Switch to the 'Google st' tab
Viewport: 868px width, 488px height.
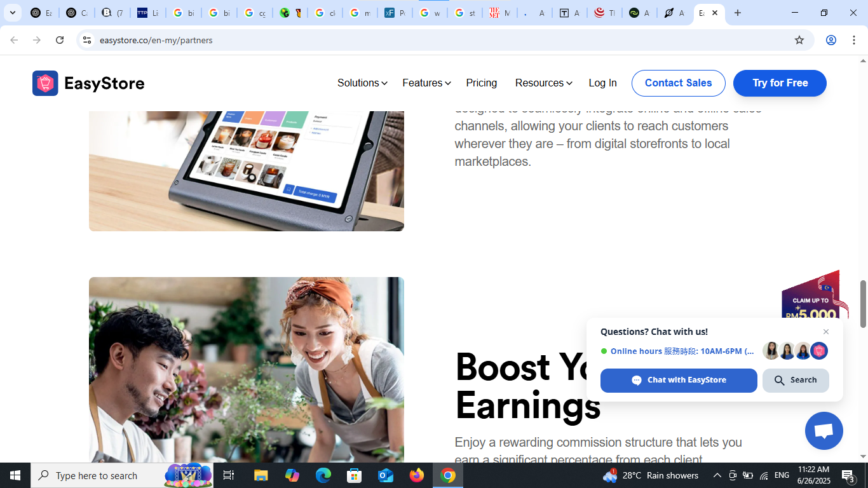coord(465,13)
